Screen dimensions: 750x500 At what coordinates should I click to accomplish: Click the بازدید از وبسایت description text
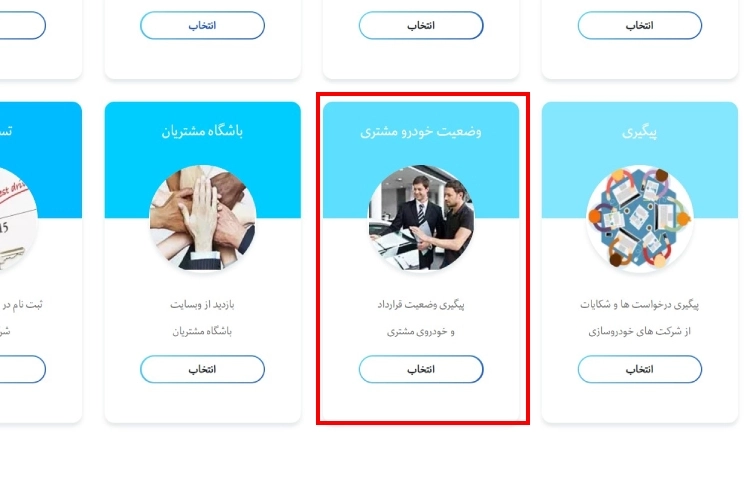point(202,304)
